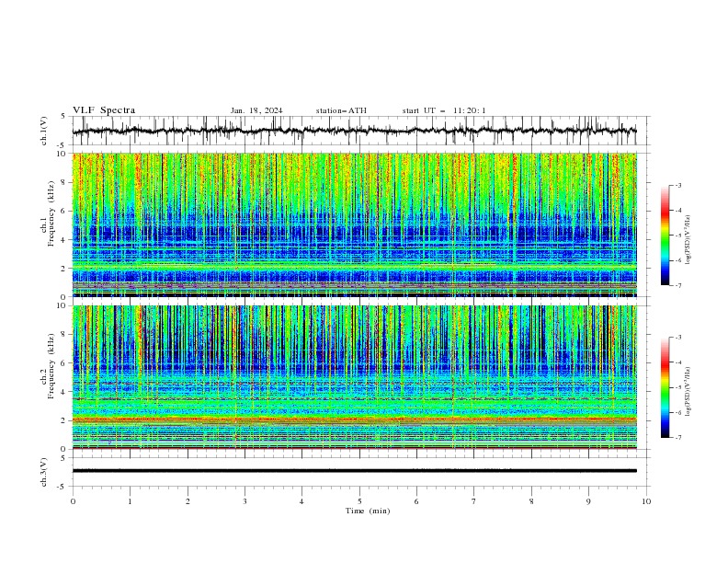Click the ch.1 "Frequency (kHz)" axis label
Screen dimensions: 728x563
pos(51,213)
